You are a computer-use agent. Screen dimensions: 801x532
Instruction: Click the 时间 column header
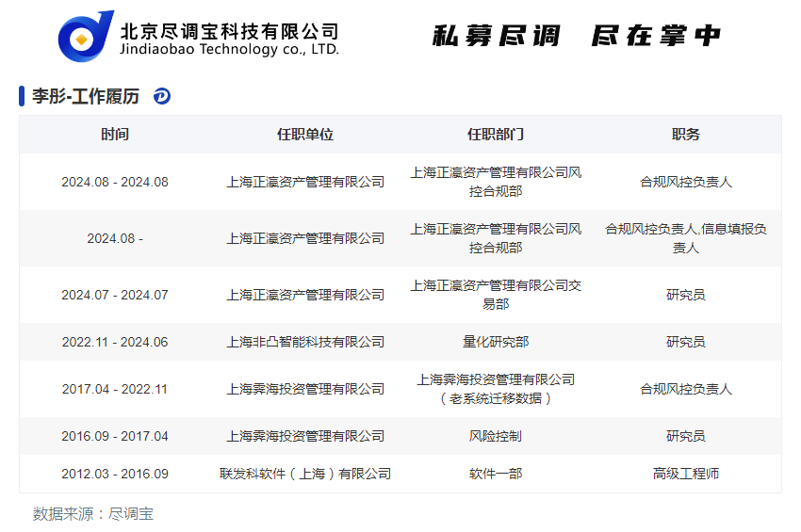pyautogui.click(x=115, y=135)
